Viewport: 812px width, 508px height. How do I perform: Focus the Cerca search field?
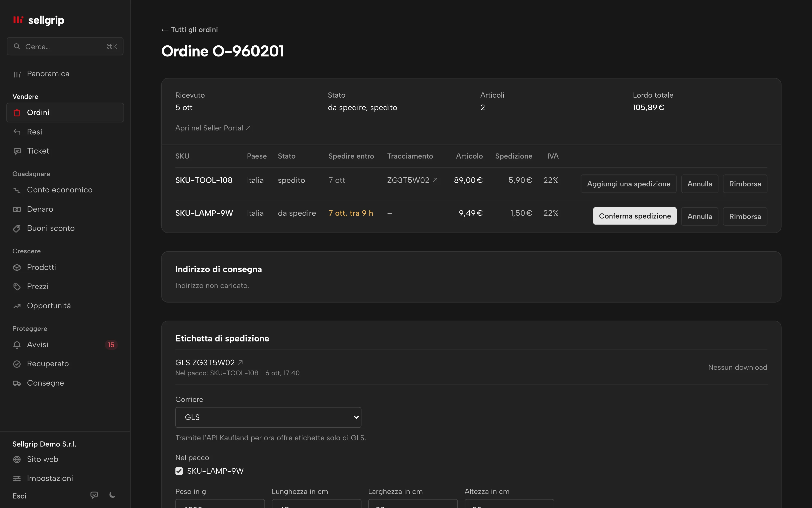coord(65,46)
